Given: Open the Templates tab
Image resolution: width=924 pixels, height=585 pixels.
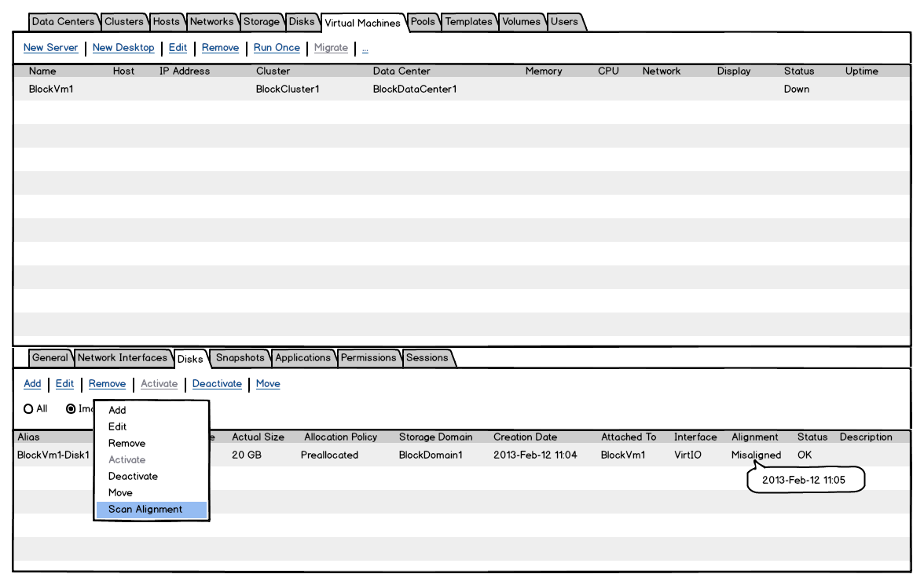Looking at the screenshot, I should (468, 22).
